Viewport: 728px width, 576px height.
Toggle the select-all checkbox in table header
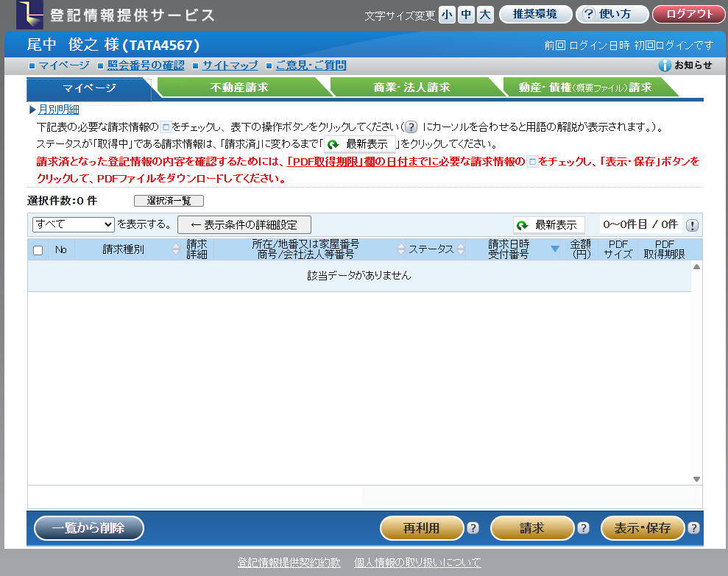38,250
